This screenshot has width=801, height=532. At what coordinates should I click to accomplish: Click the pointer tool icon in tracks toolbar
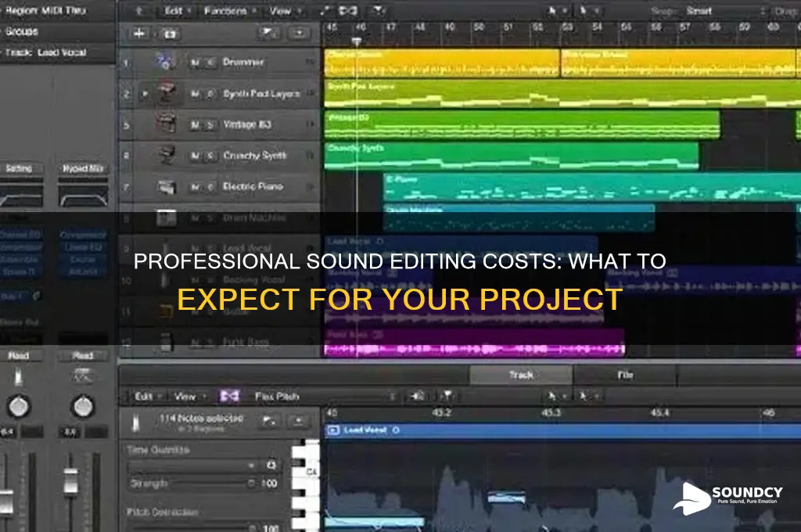555,10
